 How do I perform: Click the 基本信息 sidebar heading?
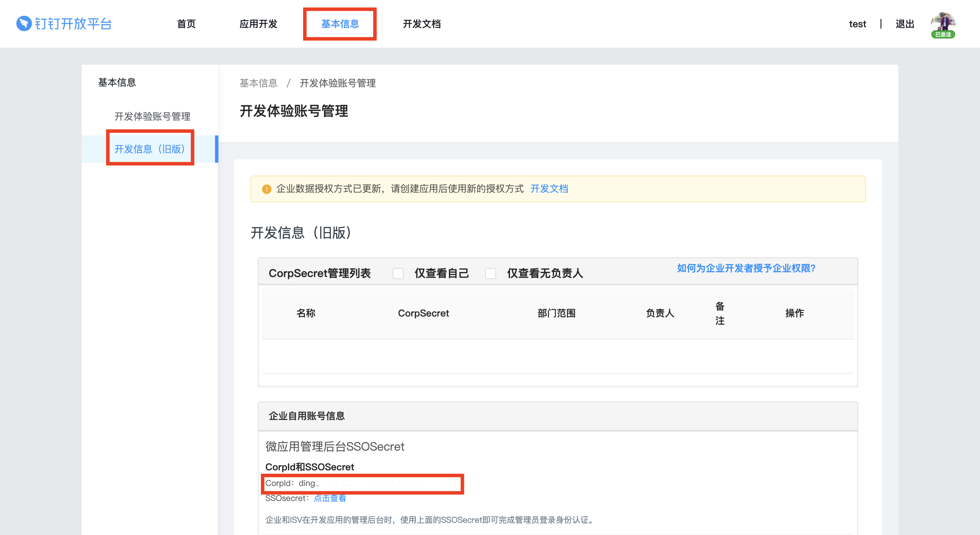pyautogui.click(x=117, y=83)
